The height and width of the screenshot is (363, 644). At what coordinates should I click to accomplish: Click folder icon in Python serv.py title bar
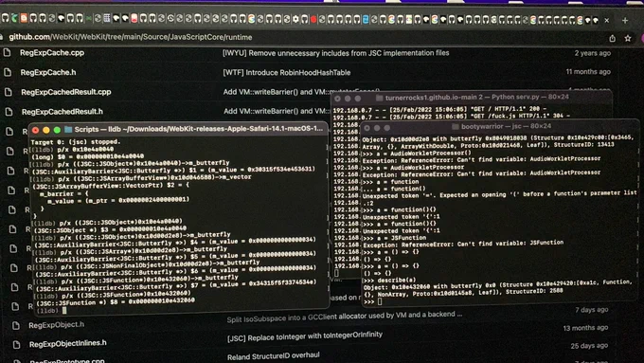[x=379, y=98]
